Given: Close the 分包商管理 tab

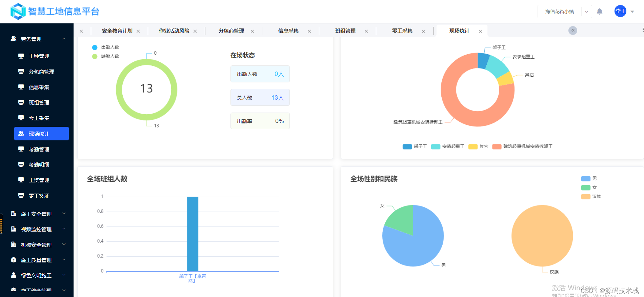Looking at the screenshot, I should 253,31.
